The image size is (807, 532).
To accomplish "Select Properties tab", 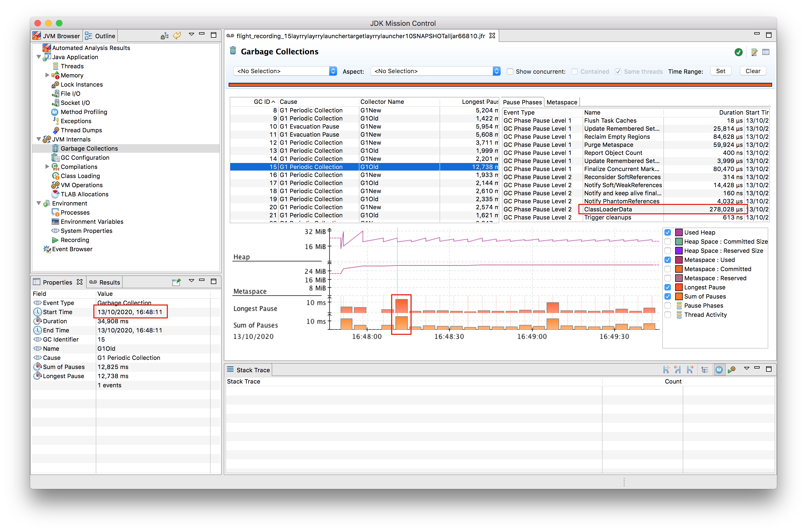I will point(58,282).
